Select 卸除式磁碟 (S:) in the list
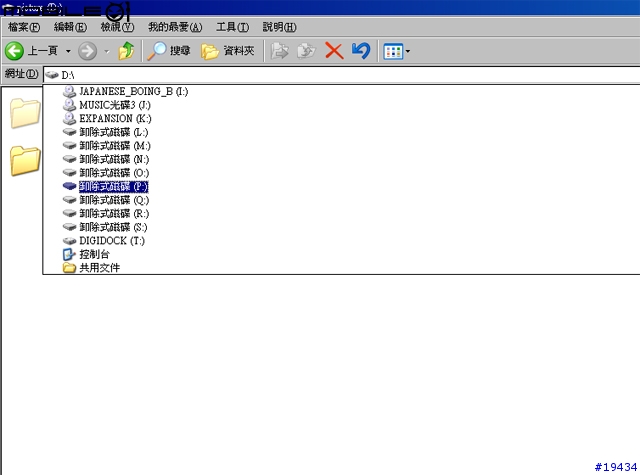640x475 pixels. pos(113,227)
